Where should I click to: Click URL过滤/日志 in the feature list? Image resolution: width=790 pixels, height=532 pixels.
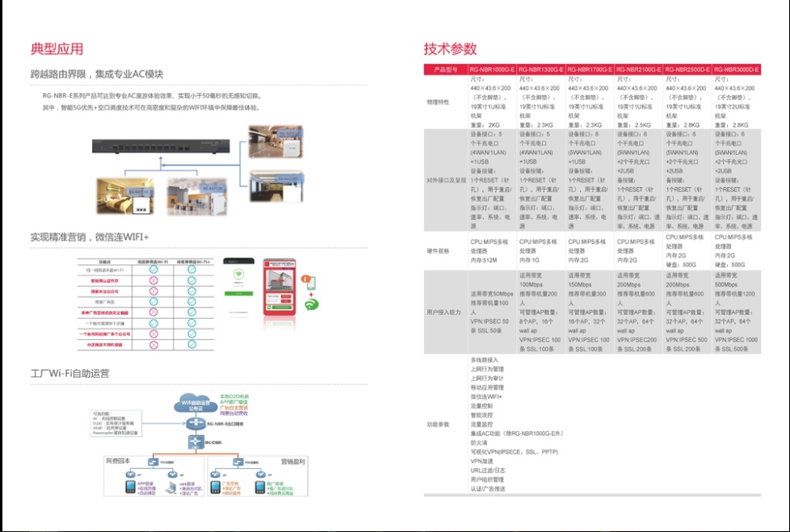click(488, 470)
